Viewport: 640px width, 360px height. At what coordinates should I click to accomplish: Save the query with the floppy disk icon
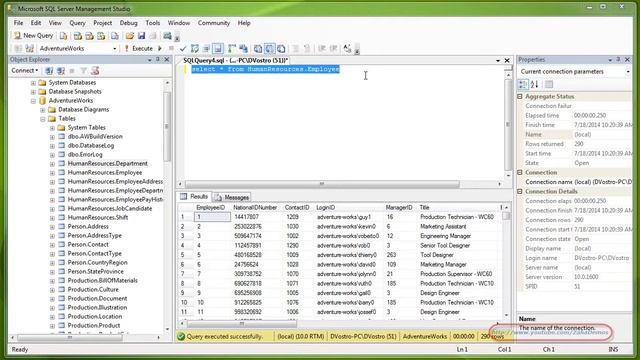coord(141,36)
